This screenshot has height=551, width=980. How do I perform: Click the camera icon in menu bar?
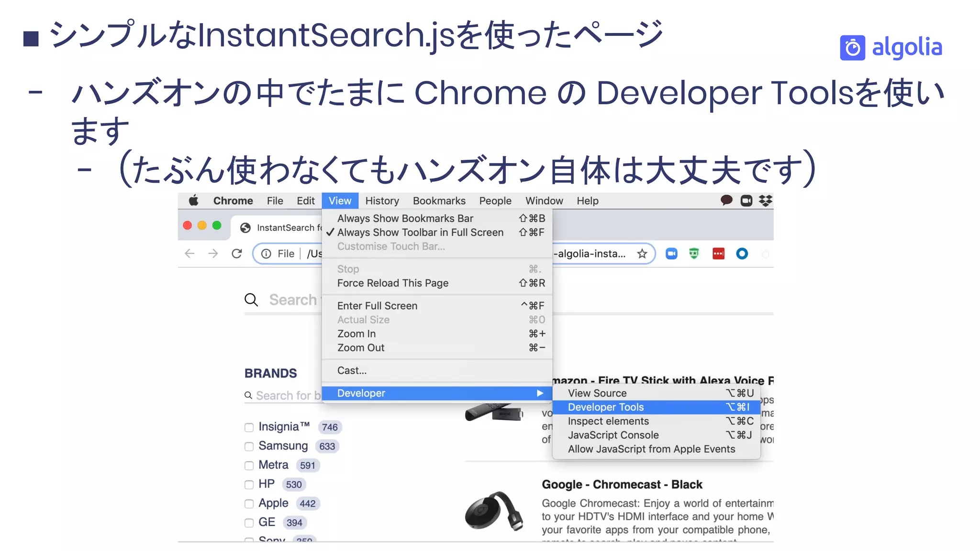[746, 200]
